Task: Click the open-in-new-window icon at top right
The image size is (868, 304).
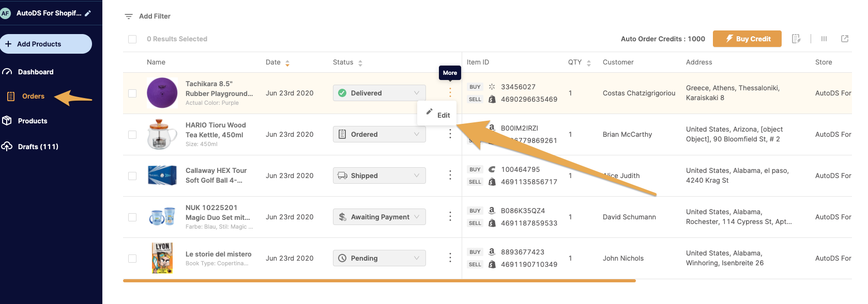Action: point(845,39)
